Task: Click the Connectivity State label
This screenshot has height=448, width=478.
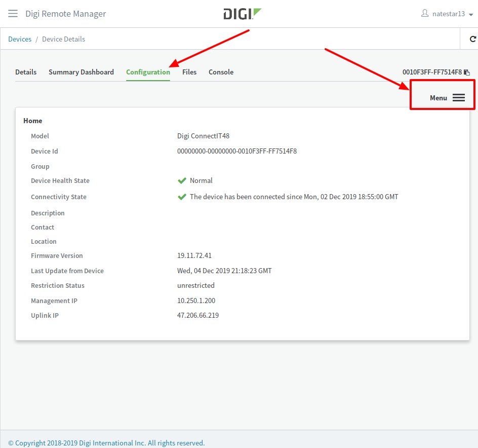Action: [x=59, y=197]
